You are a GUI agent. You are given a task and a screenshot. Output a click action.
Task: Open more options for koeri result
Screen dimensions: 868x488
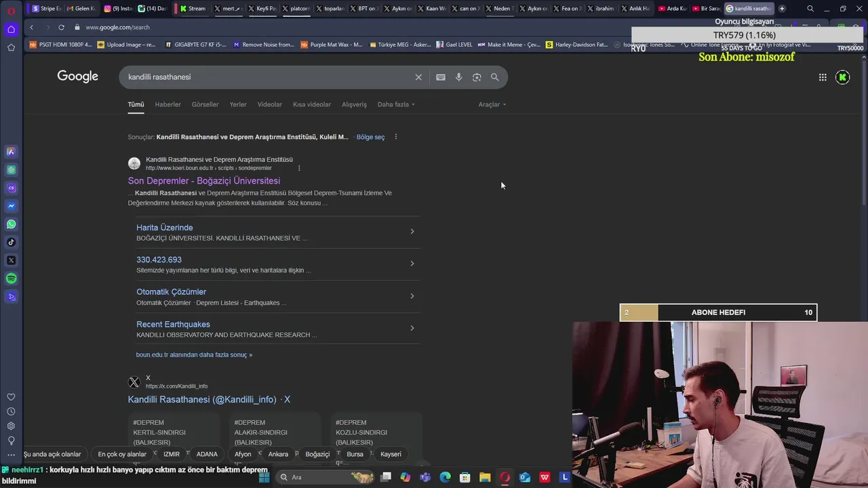pyautogui.click(x=299, y=168)
